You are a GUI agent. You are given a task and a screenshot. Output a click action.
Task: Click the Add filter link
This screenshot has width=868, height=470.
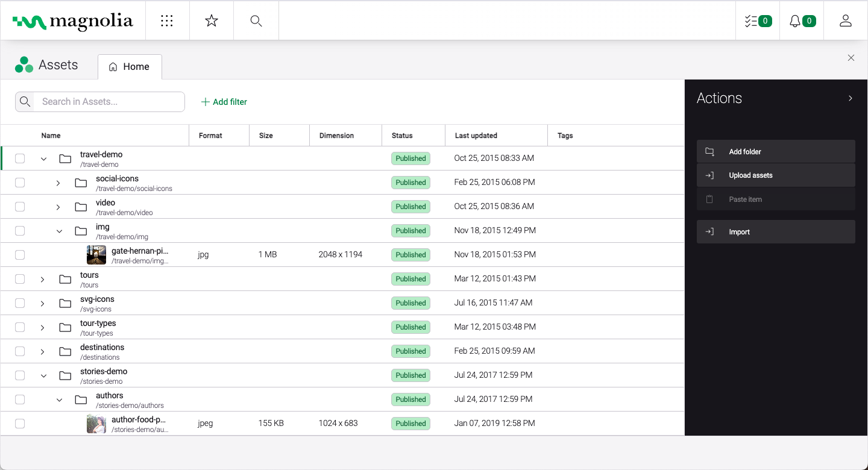coord(224,102)
